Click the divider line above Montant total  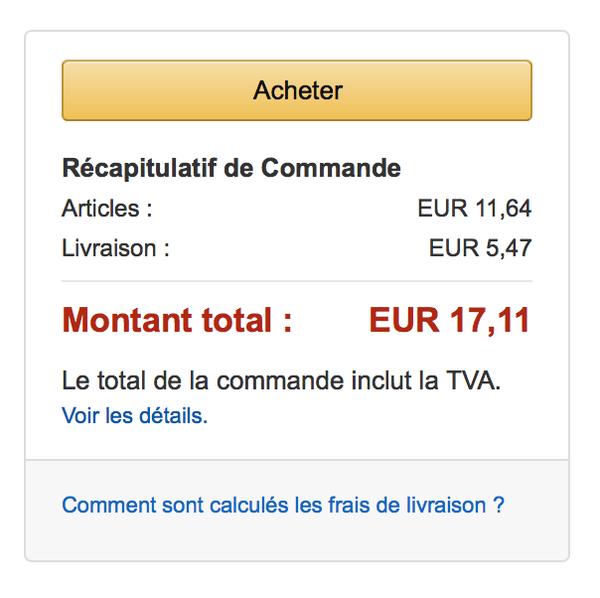[297, 282]
